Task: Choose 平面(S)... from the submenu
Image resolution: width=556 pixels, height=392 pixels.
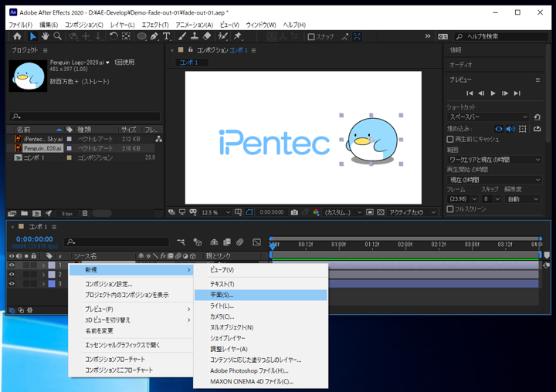Action: click(x=261, y=295)
